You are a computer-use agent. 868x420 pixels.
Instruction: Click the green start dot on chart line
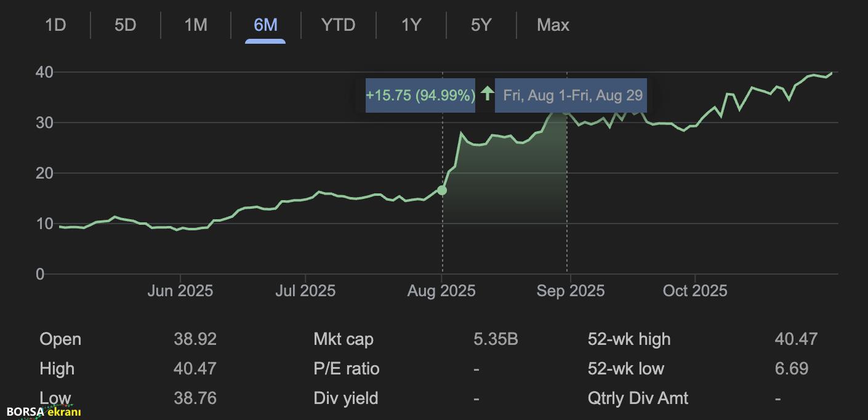pos(441,190)
